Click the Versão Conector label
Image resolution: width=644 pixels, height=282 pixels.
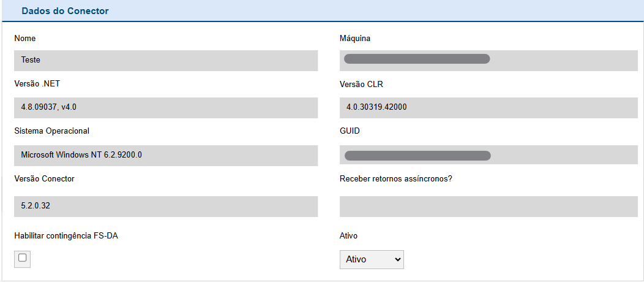tap(44, 178)
